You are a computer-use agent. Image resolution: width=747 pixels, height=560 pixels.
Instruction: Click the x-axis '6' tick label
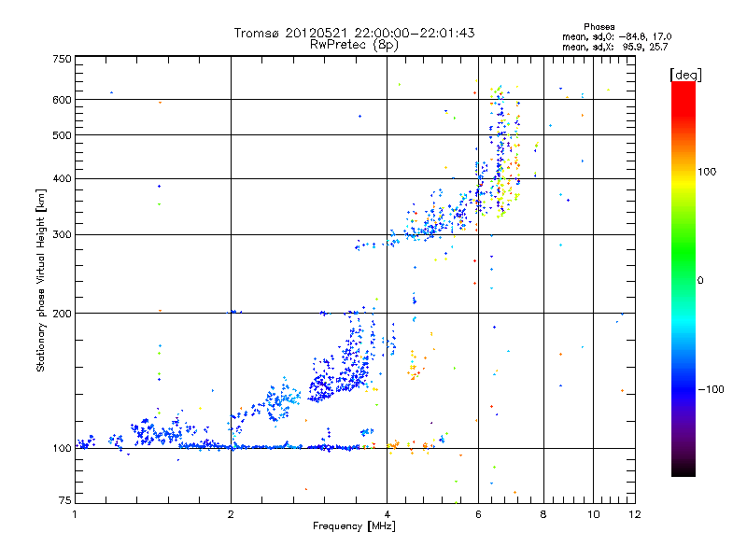(x=478, y=514)
